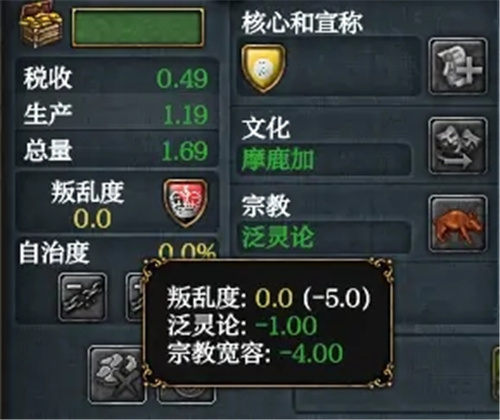Click the religion conversion boar icon
This screenshot has width=500, height=420.
[x=458, y=224]
